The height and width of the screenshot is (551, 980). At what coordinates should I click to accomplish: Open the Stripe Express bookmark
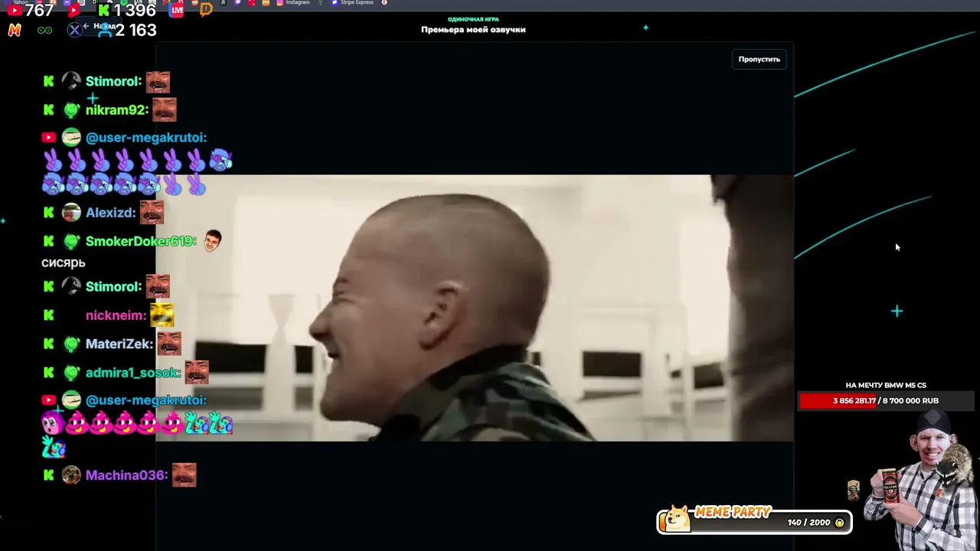352,3
